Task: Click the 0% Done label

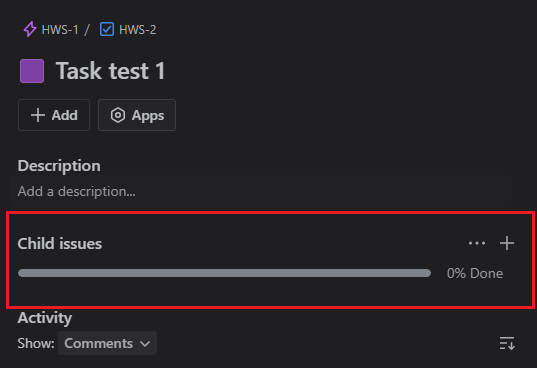Action: tap(475, 273)
